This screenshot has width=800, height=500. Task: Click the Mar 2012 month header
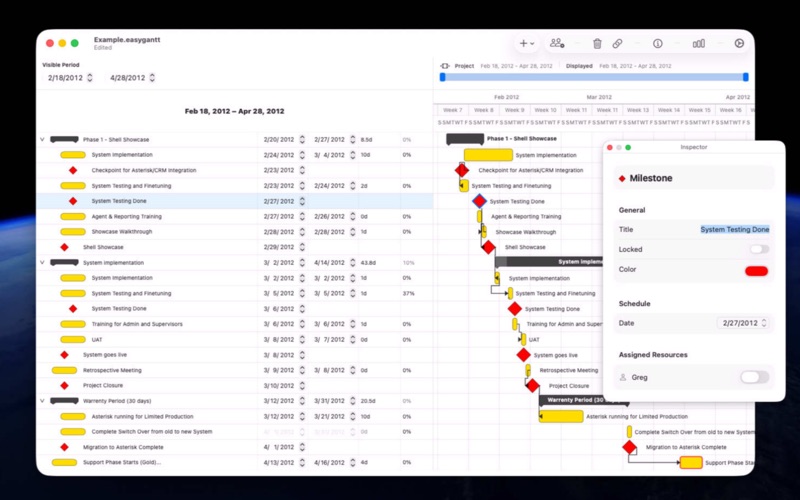point(599,97)
